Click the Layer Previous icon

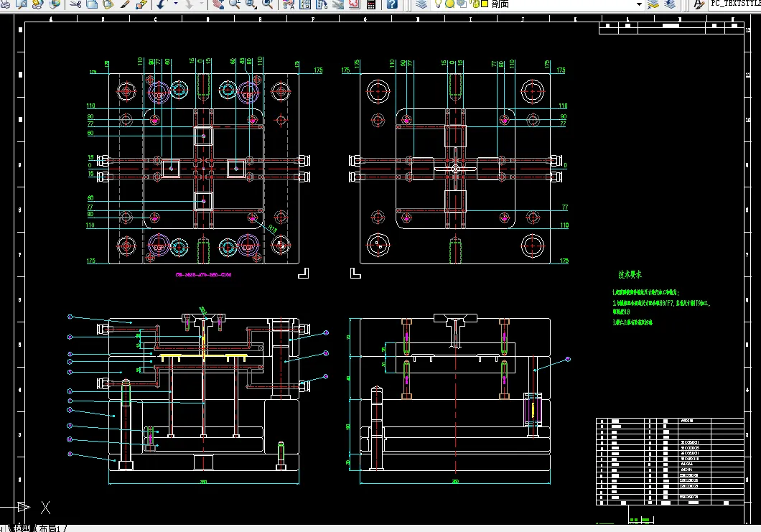pos(670,4)
